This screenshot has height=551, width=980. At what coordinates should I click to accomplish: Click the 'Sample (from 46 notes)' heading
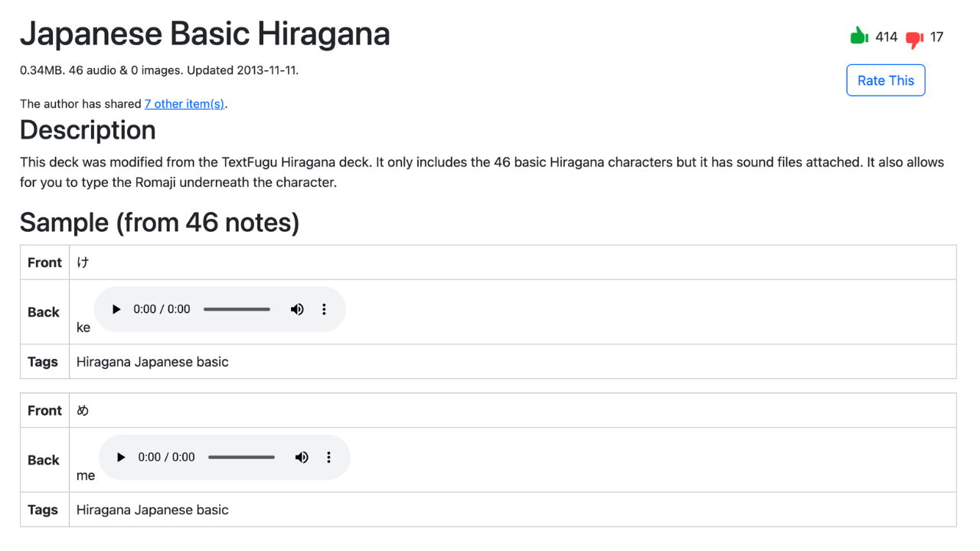159,222
